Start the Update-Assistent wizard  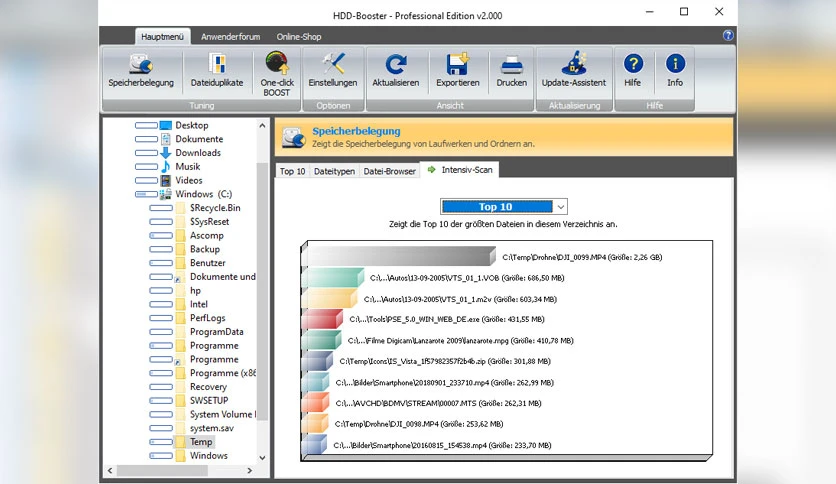click(x=574, y=71)
